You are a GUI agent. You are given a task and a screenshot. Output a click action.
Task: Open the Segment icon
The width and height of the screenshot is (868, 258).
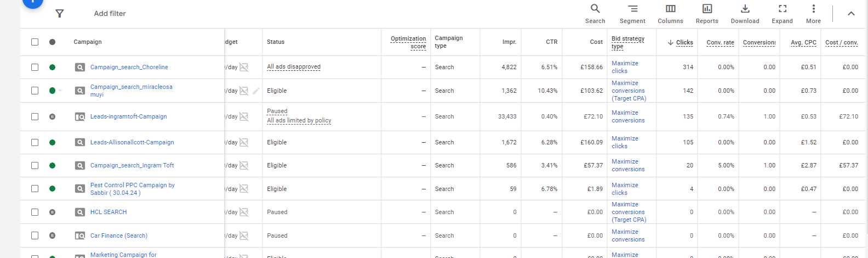click(632, 9)
